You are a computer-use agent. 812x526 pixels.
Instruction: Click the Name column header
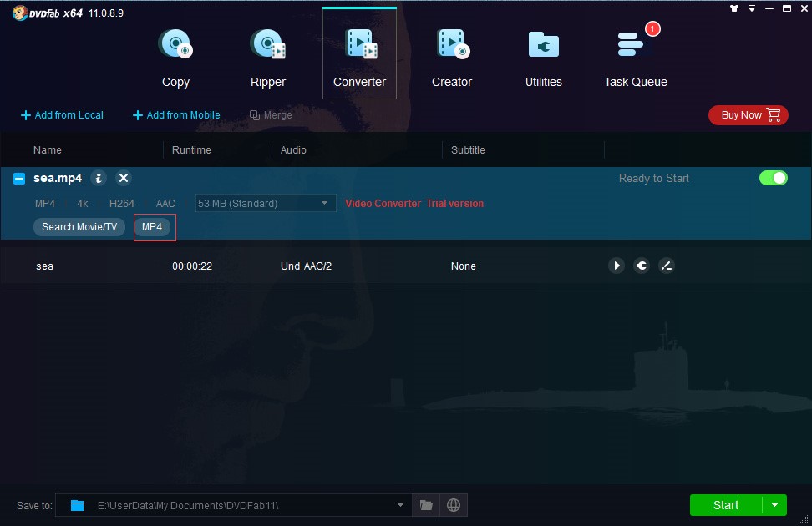(x=48, y=150)
